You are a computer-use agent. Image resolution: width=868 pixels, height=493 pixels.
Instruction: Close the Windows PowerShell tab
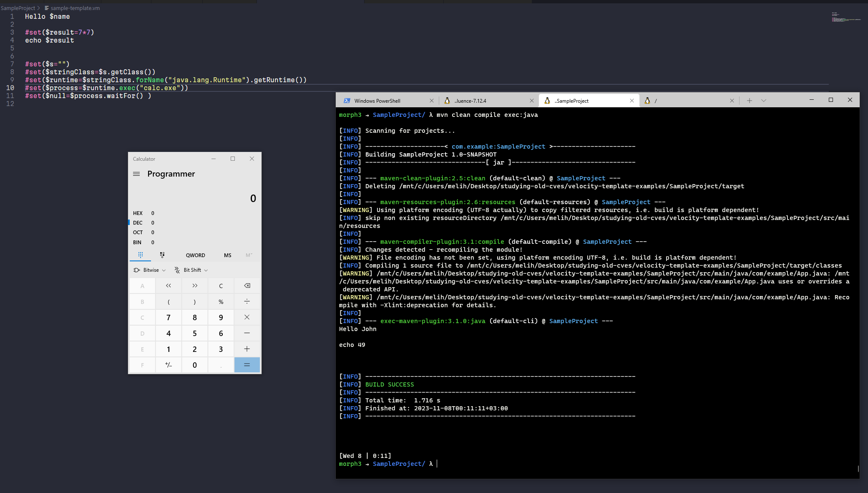(432, 101)
